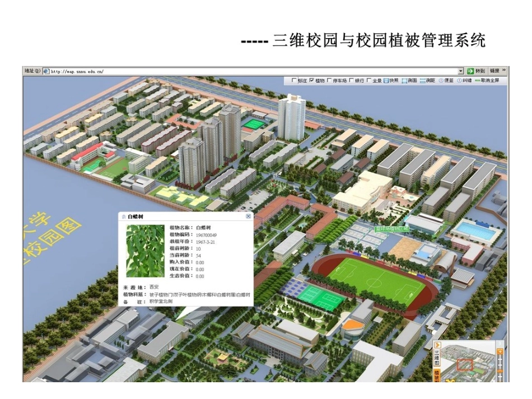Click 取消全屏 to exit fullscreen
The width and height of the screenshot is (532, 399).
point(487,81)
